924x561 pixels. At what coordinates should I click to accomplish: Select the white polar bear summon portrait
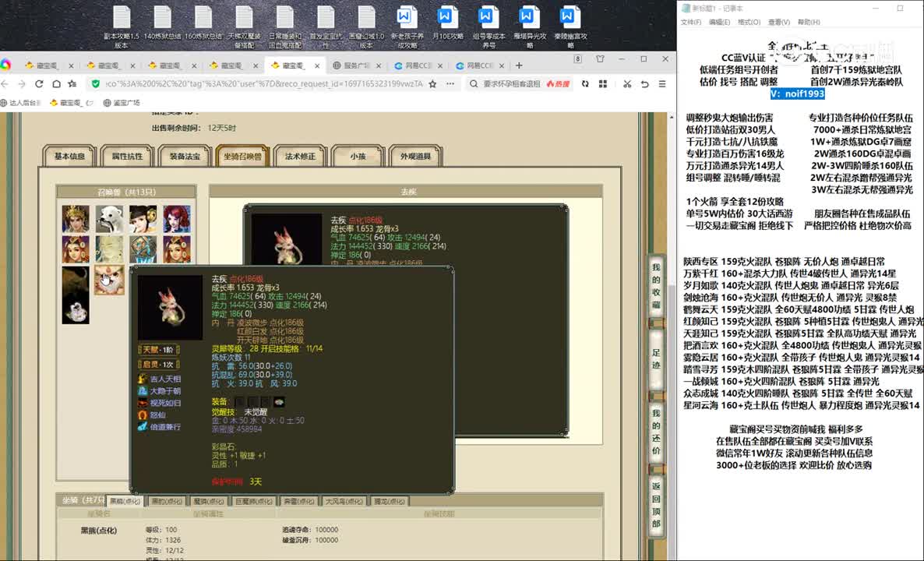[110, 219]
